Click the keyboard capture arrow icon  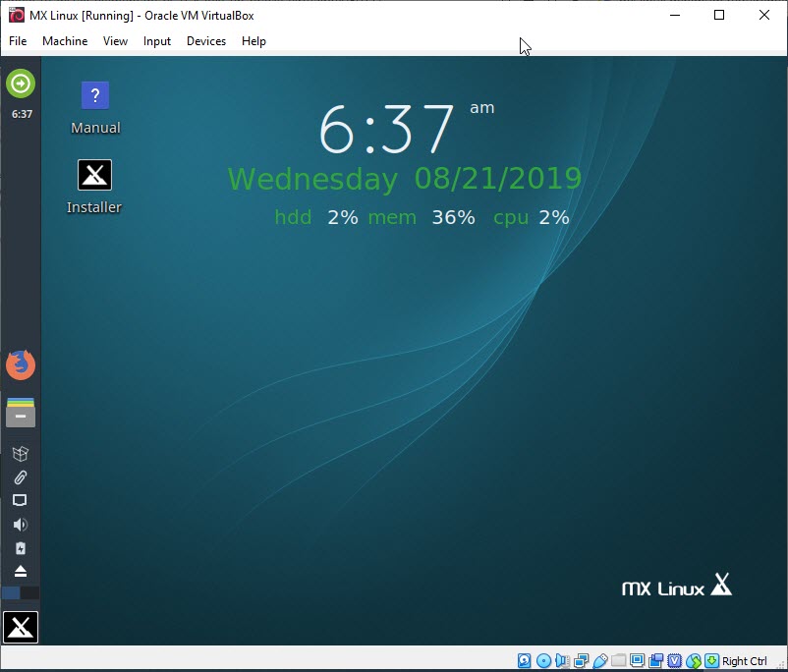(711, 660)
